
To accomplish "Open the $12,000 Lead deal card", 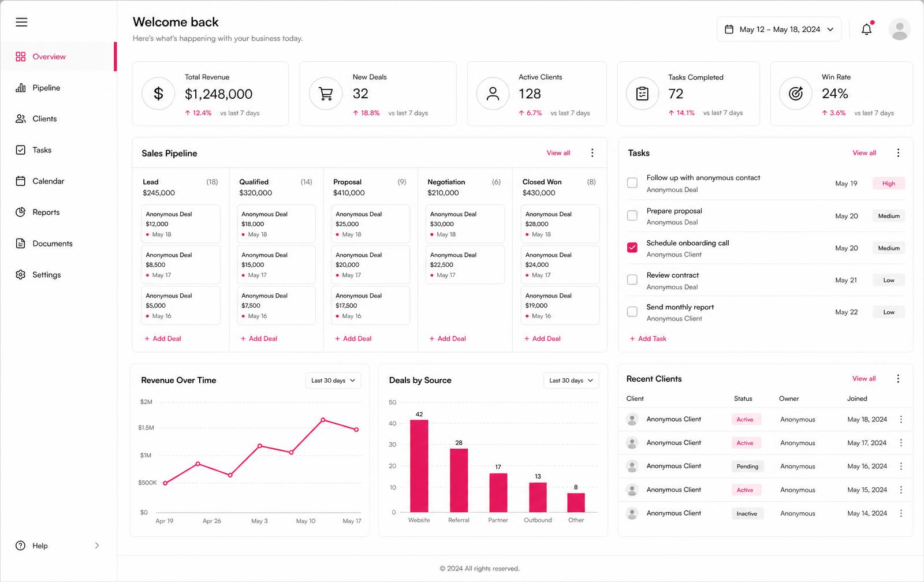I will click(x=181, y=224).
